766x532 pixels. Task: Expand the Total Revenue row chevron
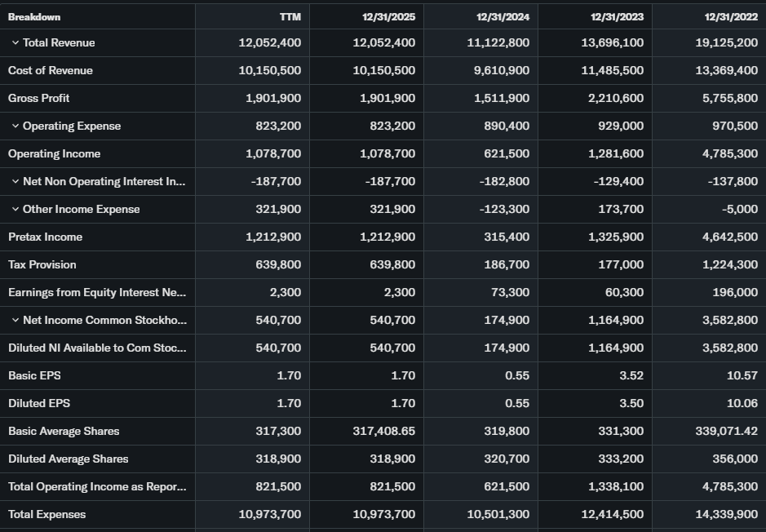click(15, 42)
